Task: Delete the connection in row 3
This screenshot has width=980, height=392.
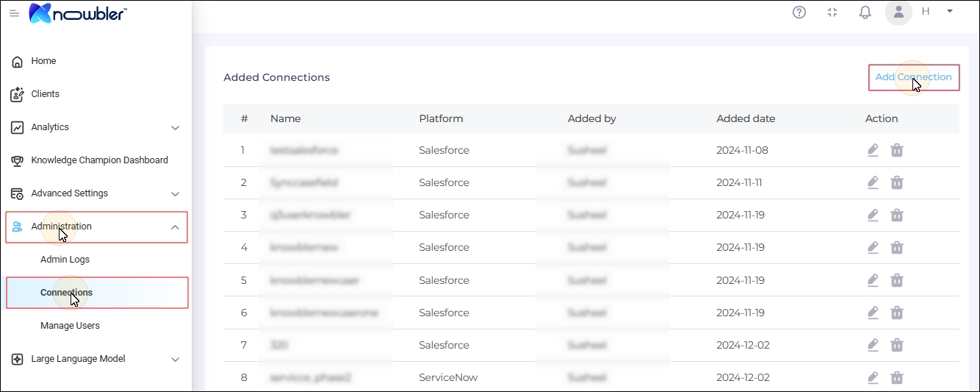Action: point(897,215)
